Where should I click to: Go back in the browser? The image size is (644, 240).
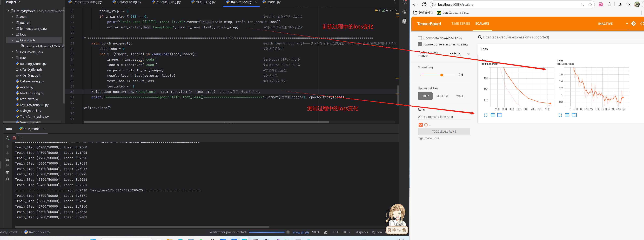415,4
